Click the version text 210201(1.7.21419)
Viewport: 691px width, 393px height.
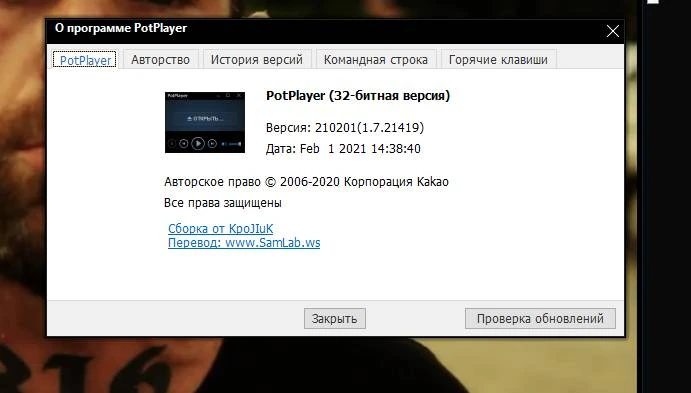point(369,128)
